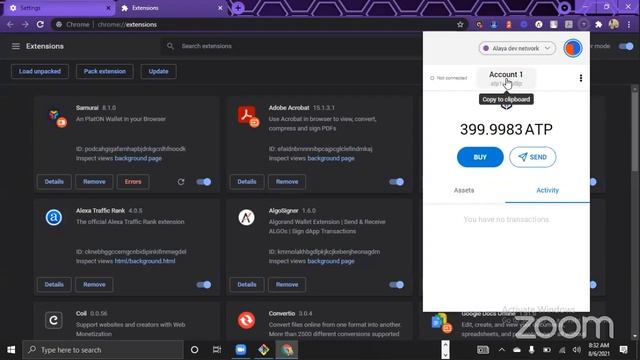640x360 pixels.
Task: Open the Chrome extensions puzzle menu
Action: 598,24
